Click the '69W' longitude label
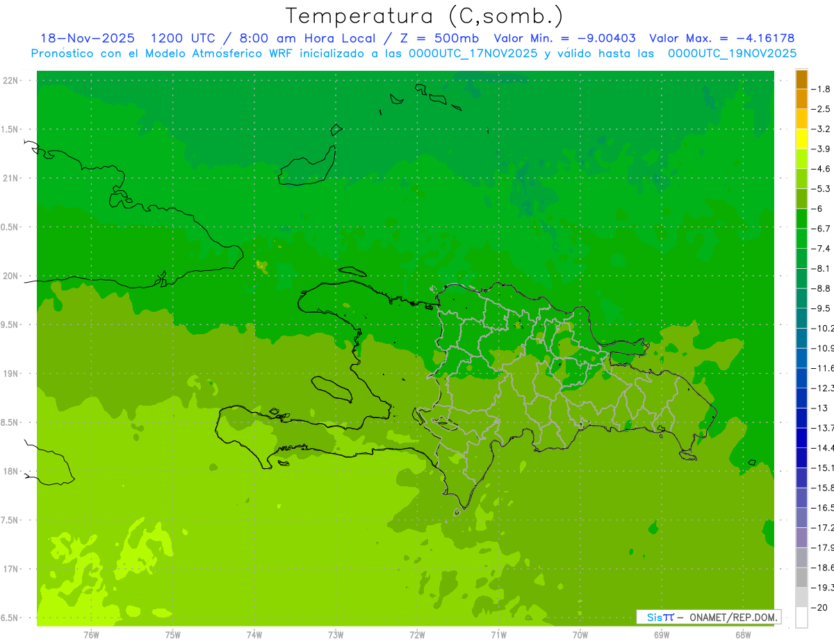This screenshot has height=644, width=834. (661, 635)
